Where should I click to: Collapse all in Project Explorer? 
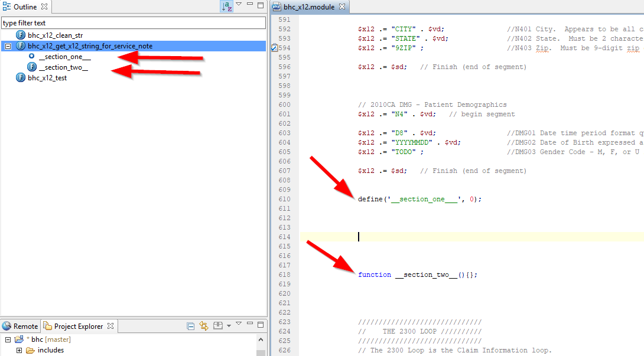(x=191, y=326)
